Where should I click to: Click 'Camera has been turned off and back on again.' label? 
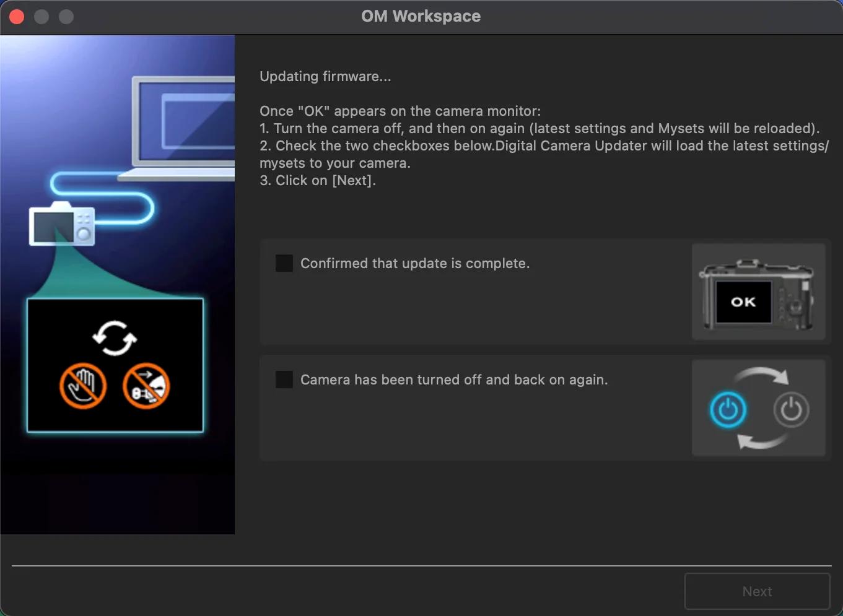454,380
